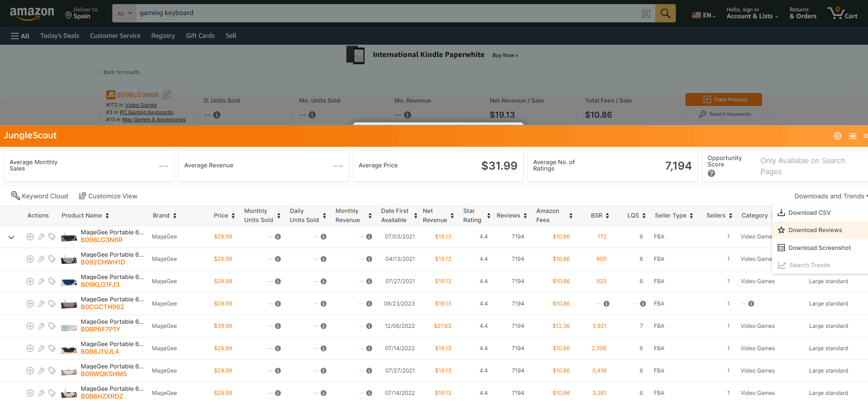868x404 pixels.
Task: Open the PC Gaming Keyboards rank link
Action: point(146,112)
